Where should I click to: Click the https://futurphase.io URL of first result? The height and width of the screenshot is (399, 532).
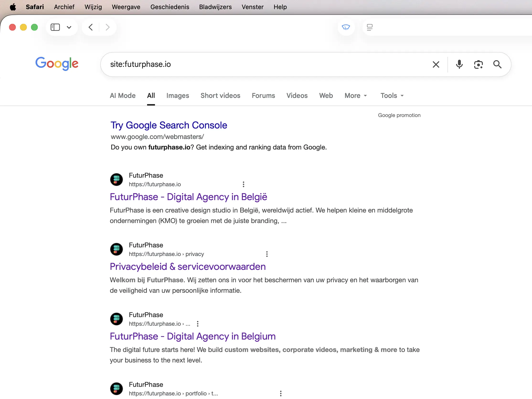coord(155,184)
